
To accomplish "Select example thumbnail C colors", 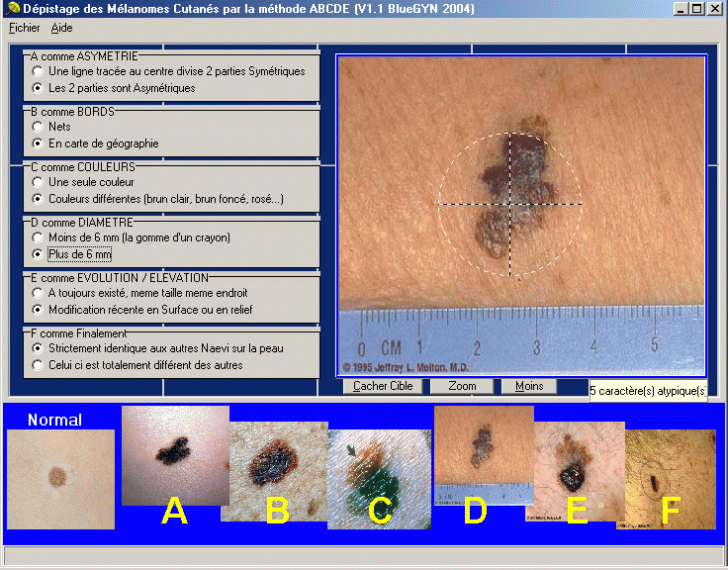I will 379,479.
